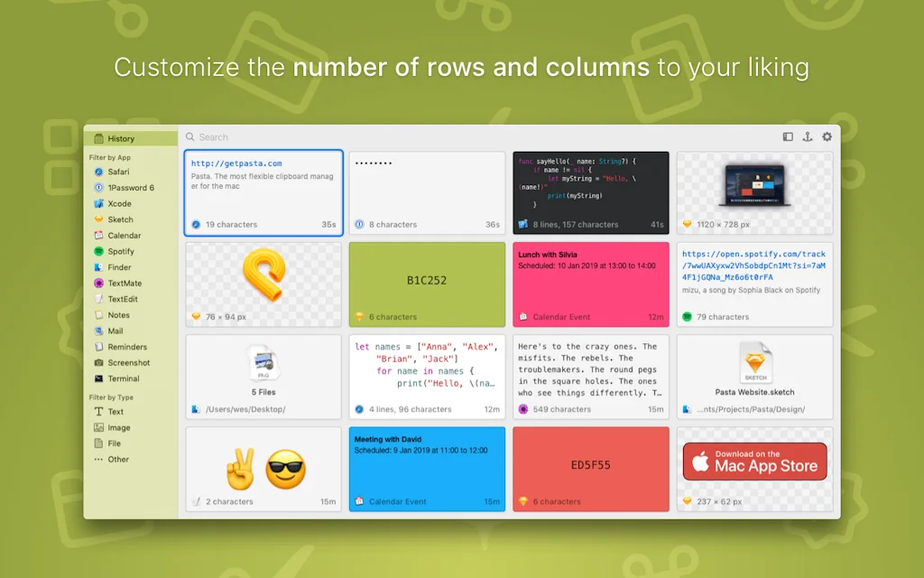
Task: Click the search magnifier icon
Action: [x=190, y=137]
